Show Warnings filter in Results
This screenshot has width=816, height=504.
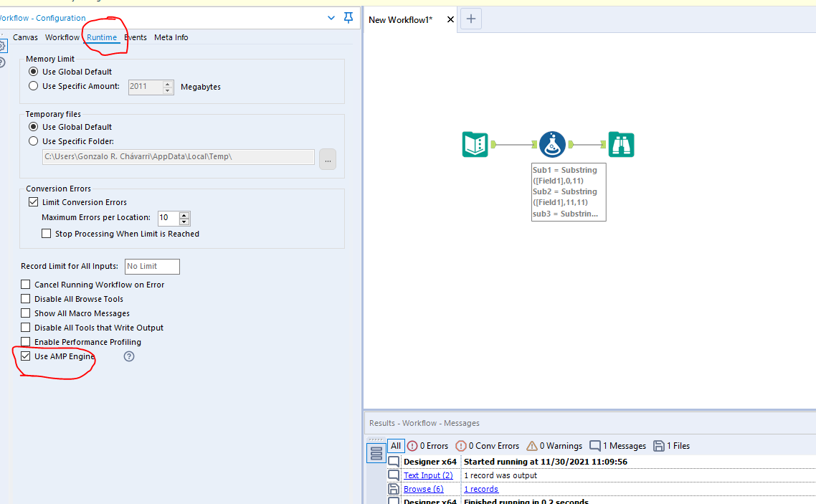click(556, 446)
